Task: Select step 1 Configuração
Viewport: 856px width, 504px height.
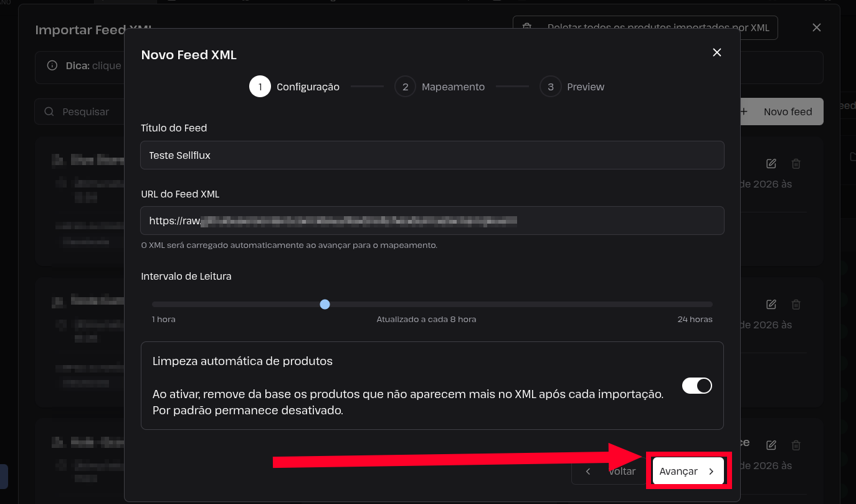Action: coord(295,87)
